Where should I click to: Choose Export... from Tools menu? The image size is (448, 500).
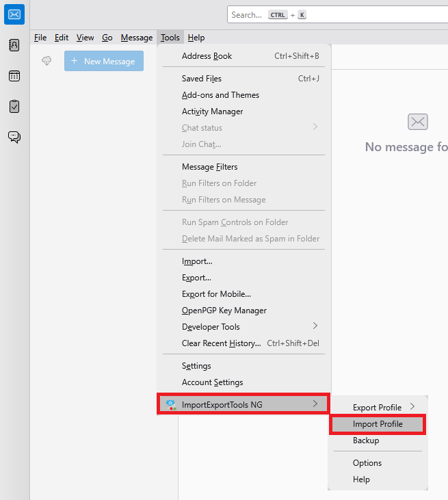coord(244,278)
